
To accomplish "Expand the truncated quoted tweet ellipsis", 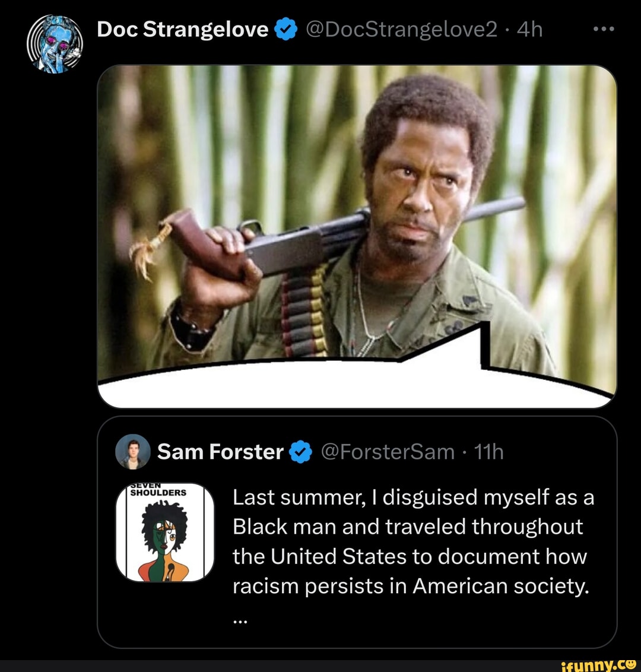I will (x=240, y=620).
